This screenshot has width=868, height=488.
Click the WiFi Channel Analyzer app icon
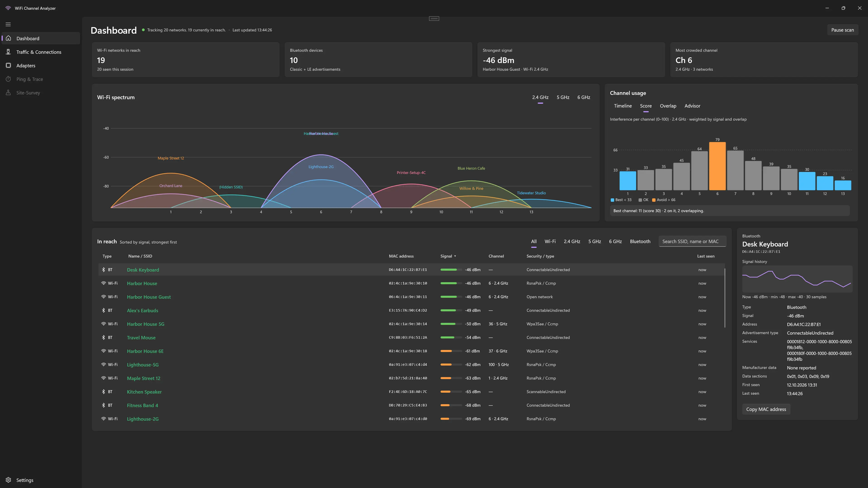[8, 8]
